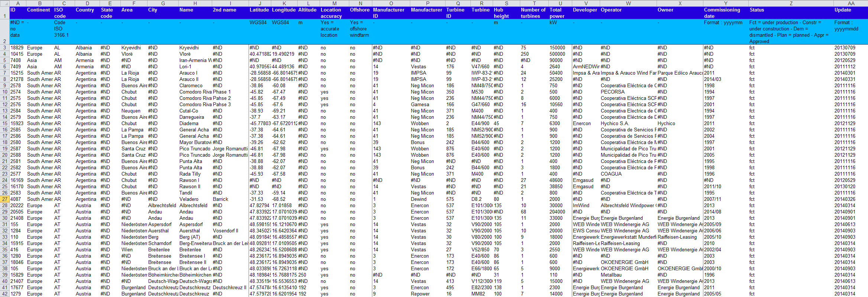Click the 'Number of turbines' header cell
Viewport: 868px width, 297px height.
pyautogui.click(x=534, y=13)
